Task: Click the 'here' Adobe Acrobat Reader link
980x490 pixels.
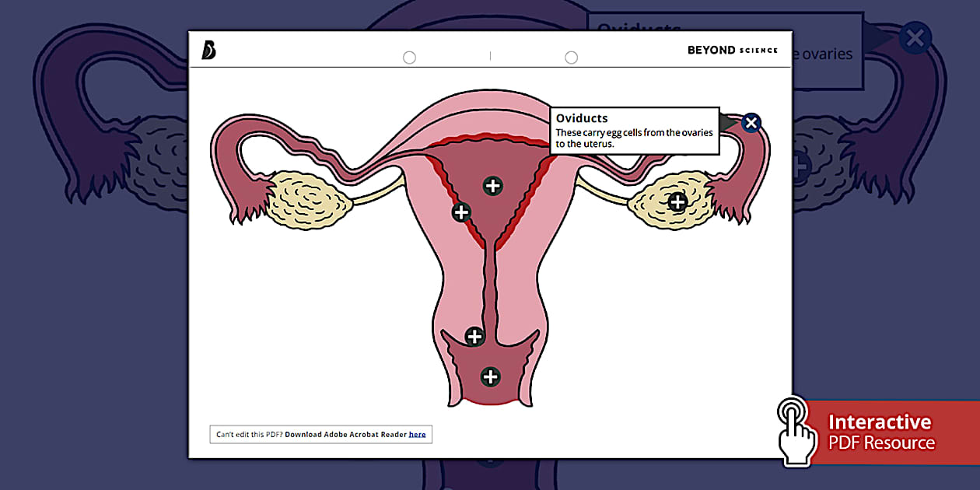Action: 418,435
